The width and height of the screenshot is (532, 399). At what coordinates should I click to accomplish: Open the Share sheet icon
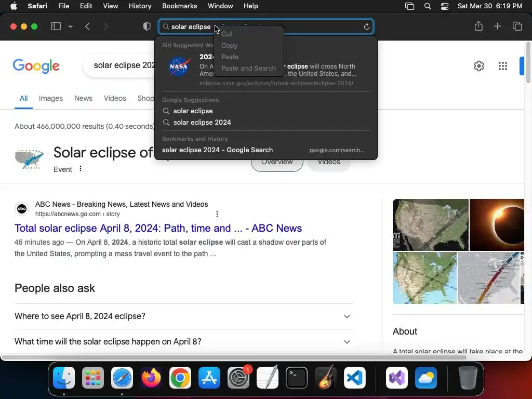(478, 26)
